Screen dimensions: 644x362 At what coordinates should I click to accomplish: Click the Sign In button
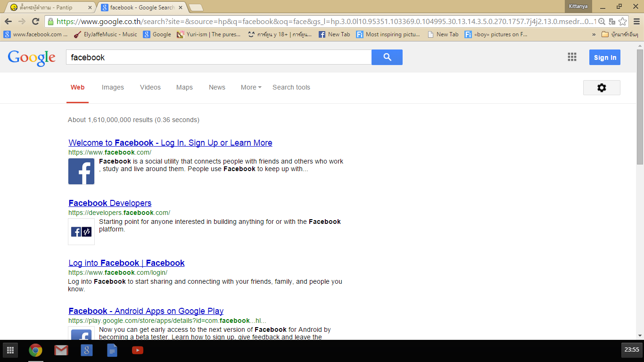pos(605,58)
